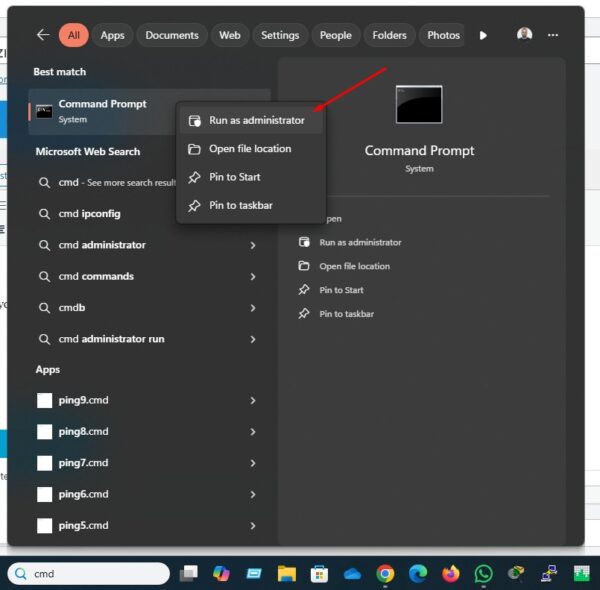Open Firefox from the taskbar

(x=451, y=574)
